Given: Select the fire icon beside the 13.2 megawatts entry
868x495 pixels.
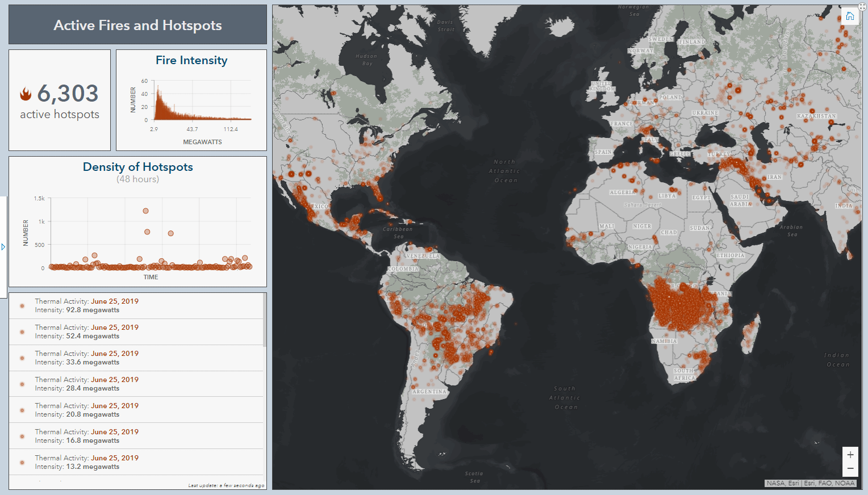Looking at the screenshot, I should pos(21,462).
